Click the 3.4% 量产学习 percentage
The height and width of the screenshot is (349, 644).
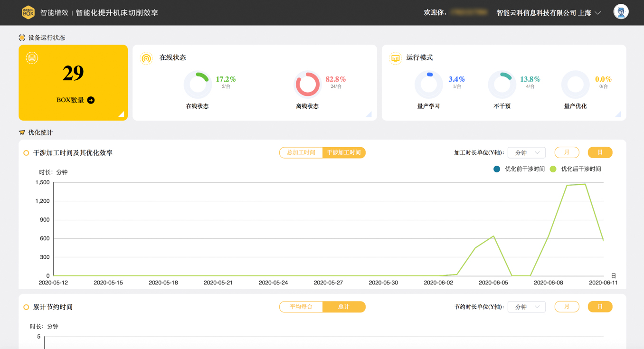click(456, 79)
